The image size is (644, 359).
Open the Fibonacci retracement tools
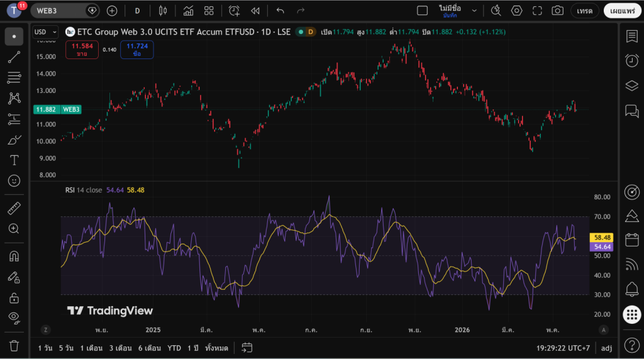coord(14,77)
